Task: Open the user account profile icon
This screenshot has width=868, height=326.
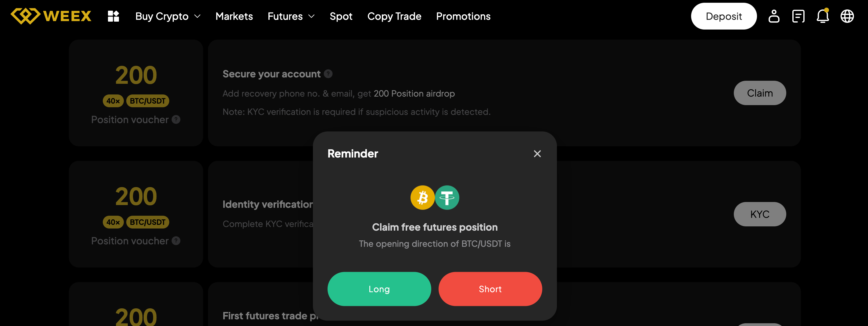Action: click(774, 16)
